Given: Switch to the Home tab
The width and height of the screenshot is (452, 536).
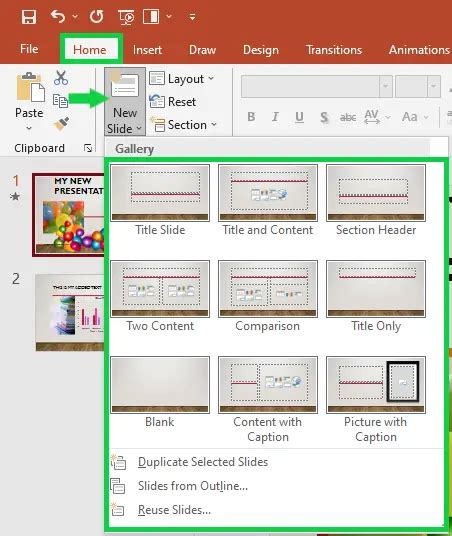Looking at the screenshot, I should tap(90, 50).
